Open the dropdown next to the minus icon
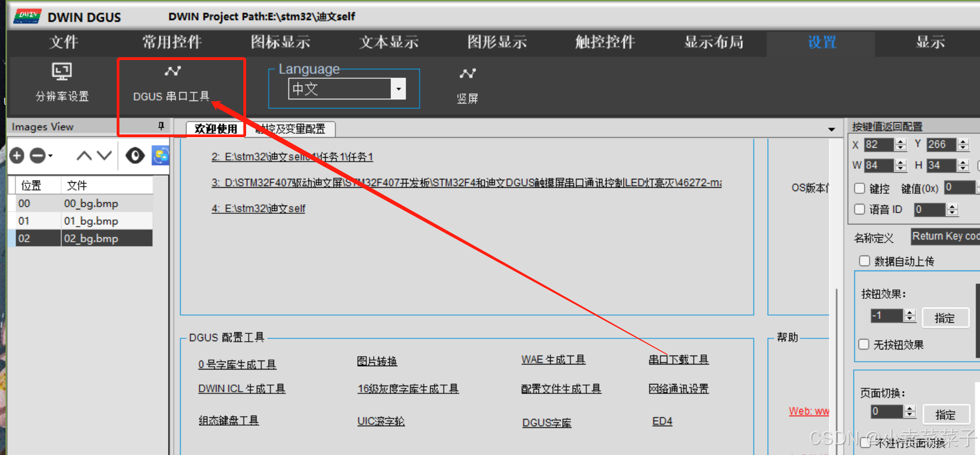Image resolution: width=980 pixels, height=455 pixels. click(x=51, y=156)
